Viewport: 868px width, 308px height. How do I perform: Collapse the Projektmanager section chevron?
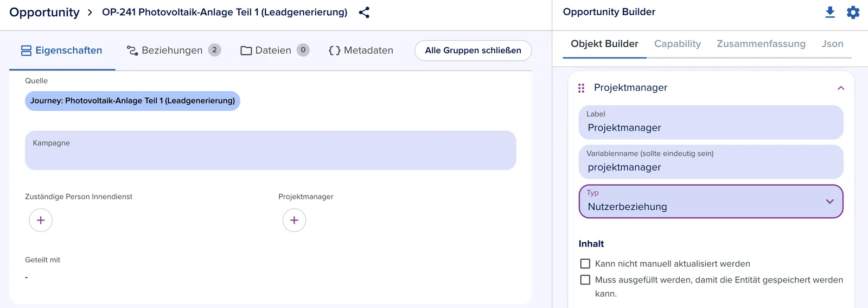841,88
